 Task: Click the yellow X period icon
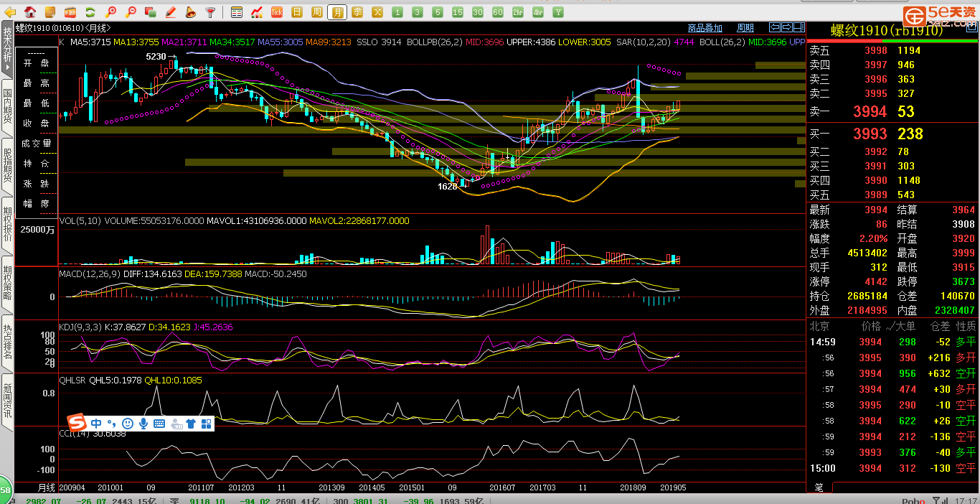[377, 12]
